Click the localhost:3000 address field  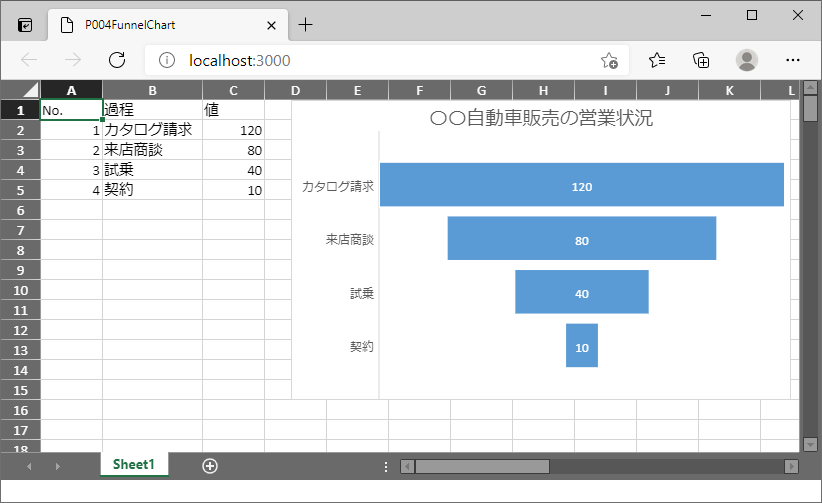[x=387, y=60]
